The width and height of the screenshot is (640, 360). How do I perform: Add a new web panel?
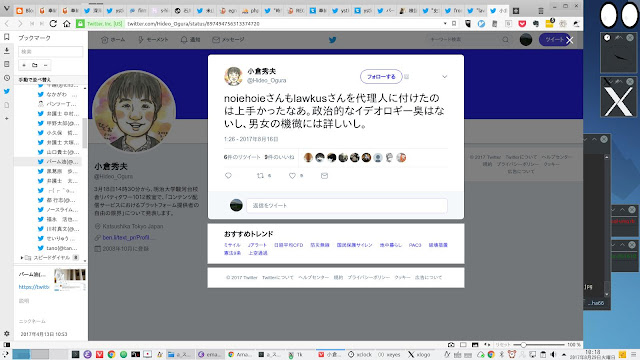pos(7,118)
